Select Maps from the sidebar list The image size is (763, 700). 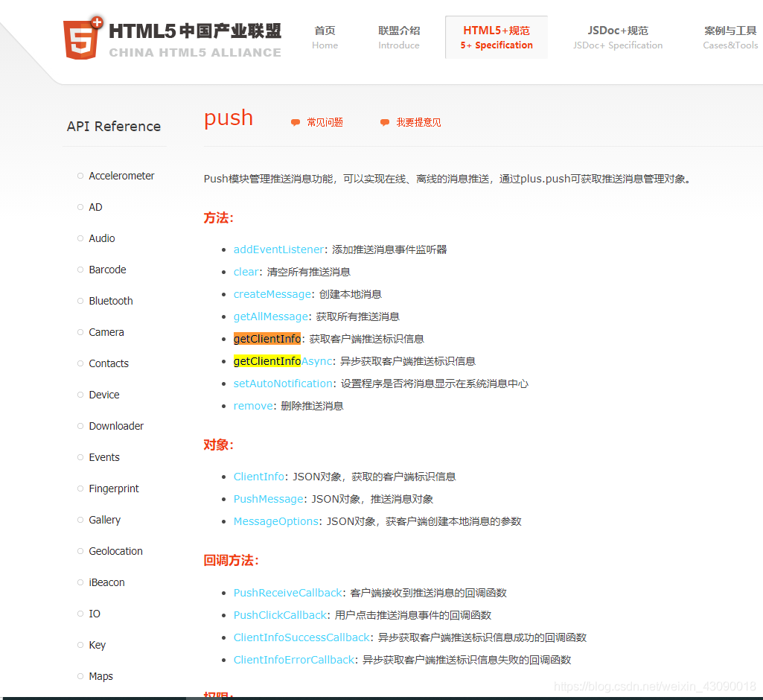coord(100,676)
